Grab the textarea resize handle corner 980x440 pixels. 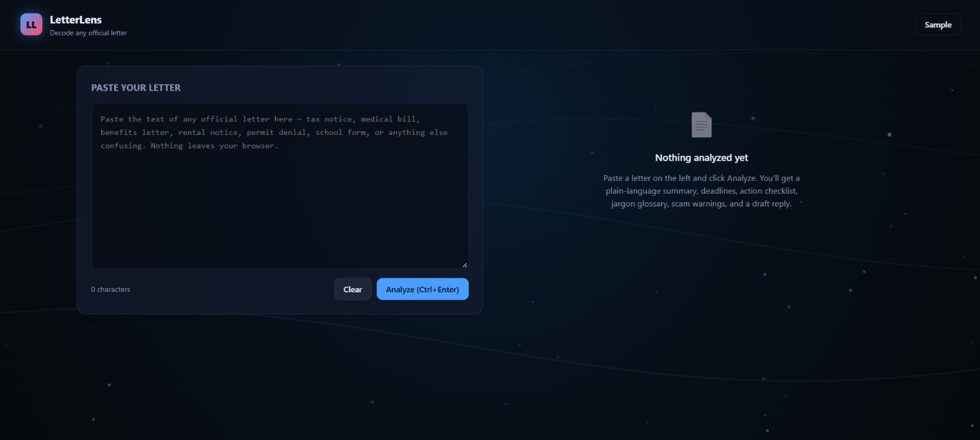[x=464, y=265]
